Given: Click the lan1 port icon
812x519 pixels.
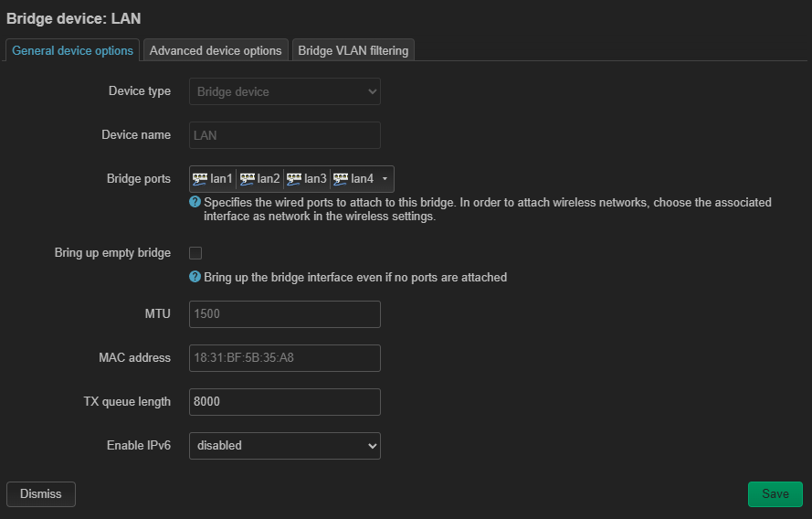Looking at the screenshot, I should point(200,178).
